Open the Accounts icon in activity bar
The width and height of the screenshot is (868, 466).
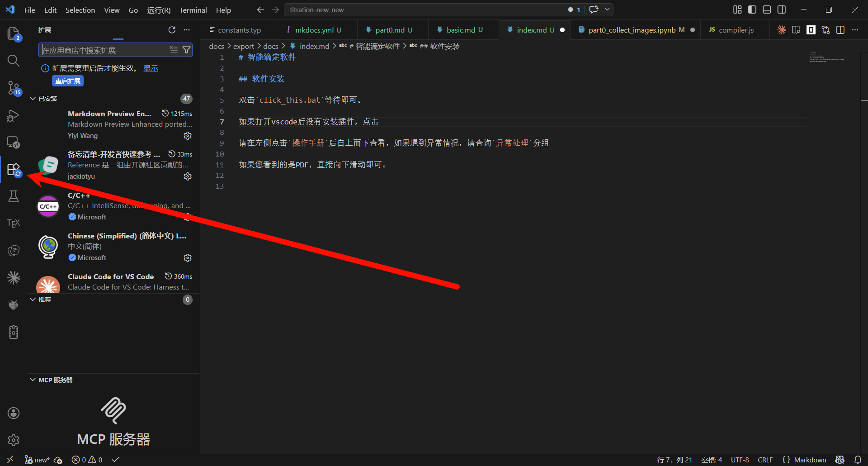coord(14,413)
